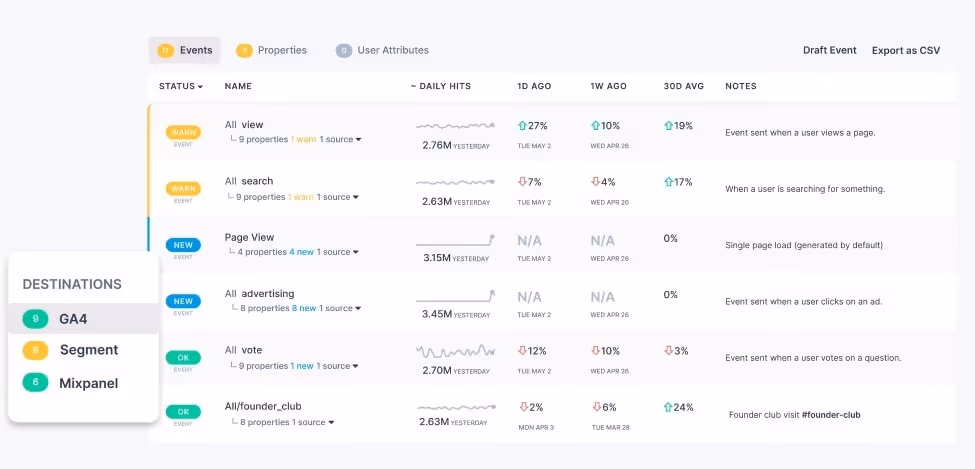Viewport: 975px width, 469px height.
Task: Click the 1 warn link under All search
Action: click(x=300, y=197)
